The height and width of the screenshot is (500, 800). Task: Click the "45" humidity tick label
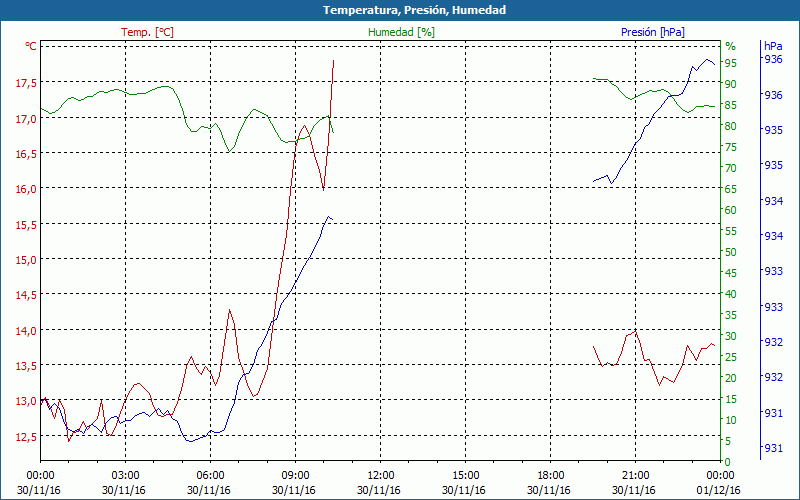click(x=731, y=273)
